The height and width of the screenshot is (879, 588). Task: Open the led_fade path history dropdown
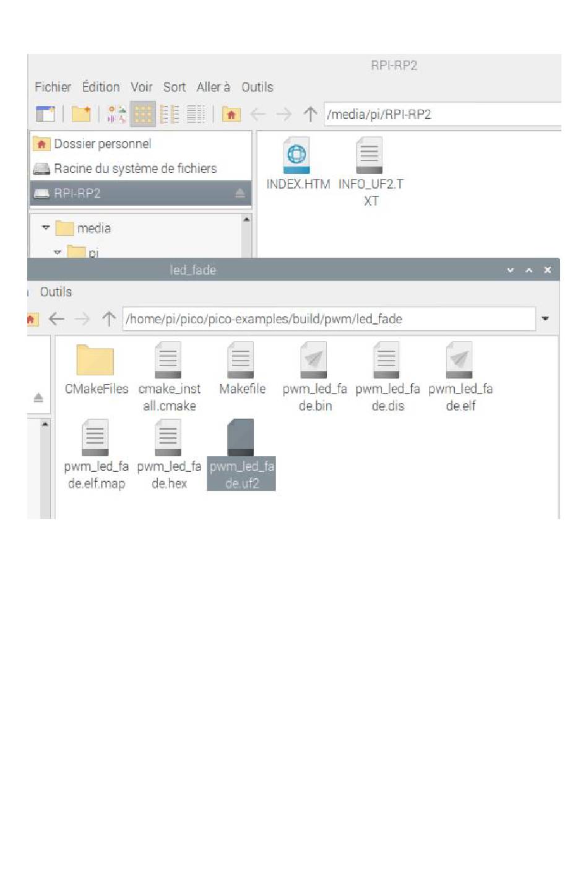click(x=545, y=318)
